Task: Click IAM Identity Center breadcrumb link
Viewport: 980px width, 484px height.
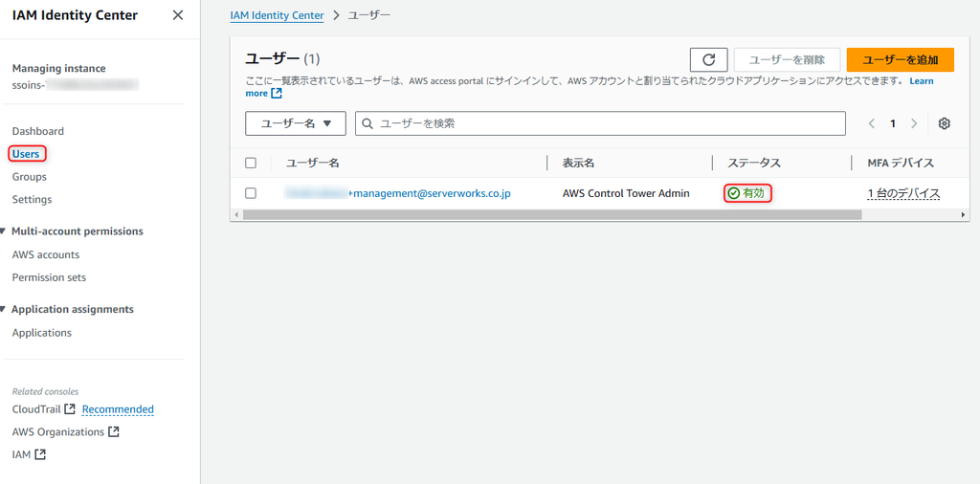Action: [277, 15]
